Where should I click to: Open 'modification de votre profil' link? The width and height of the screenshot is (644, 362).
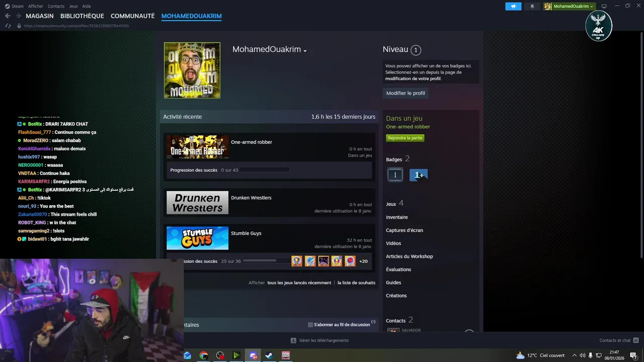click(x=413, y=78)
